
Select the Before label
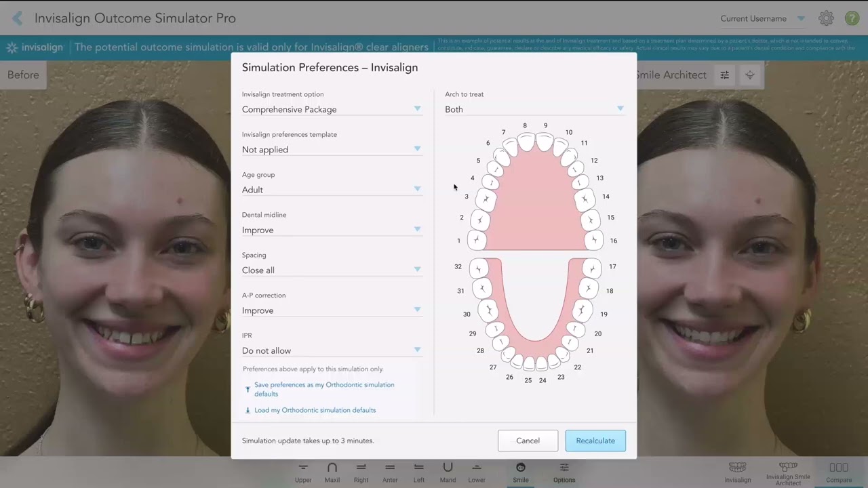tap(23, 75)
